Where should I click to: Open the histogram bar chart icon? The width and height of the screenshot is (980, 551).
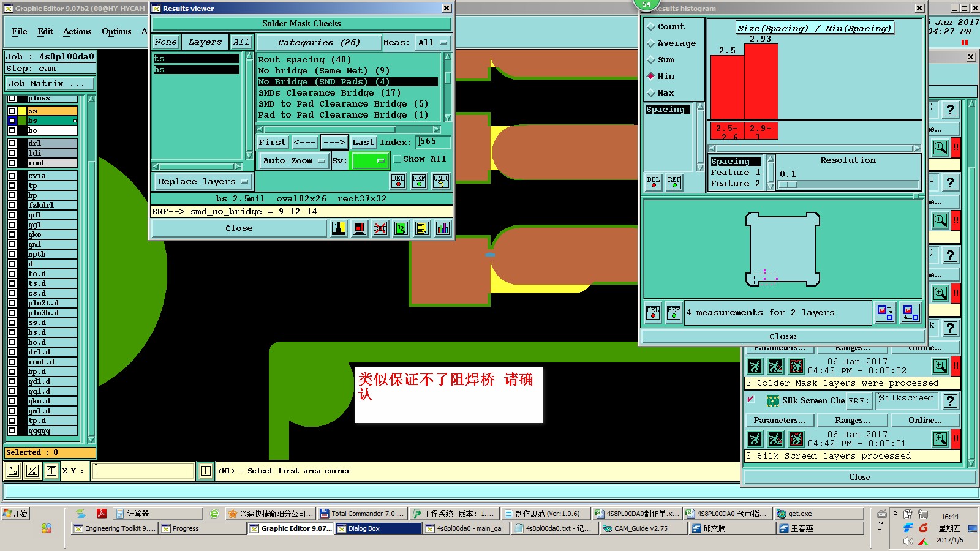443,228
